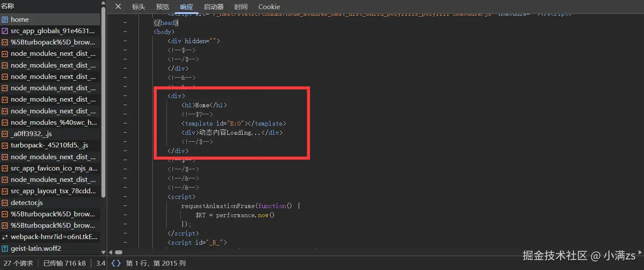Select the src_app_favicon_ico_mjs request
The width and height of the screenshot is (644, 270).
tap(50, 168)
